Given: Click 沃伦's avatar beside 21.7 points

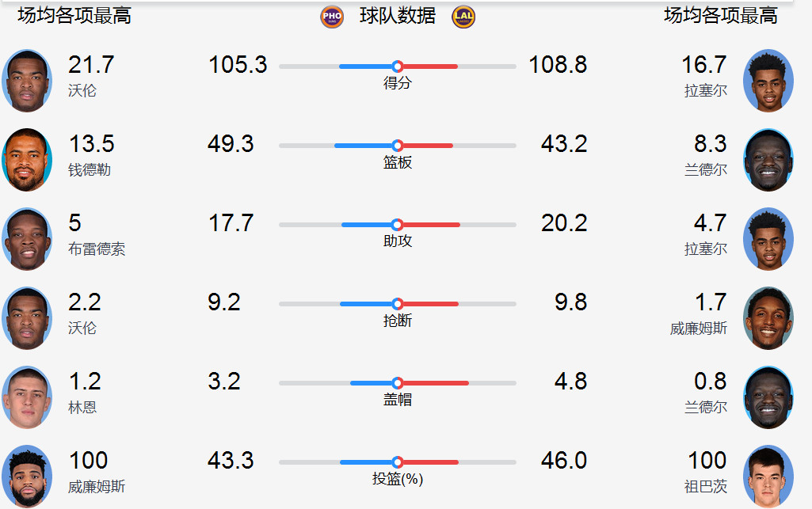Looking at the screenshot, I should pos(27,80).
